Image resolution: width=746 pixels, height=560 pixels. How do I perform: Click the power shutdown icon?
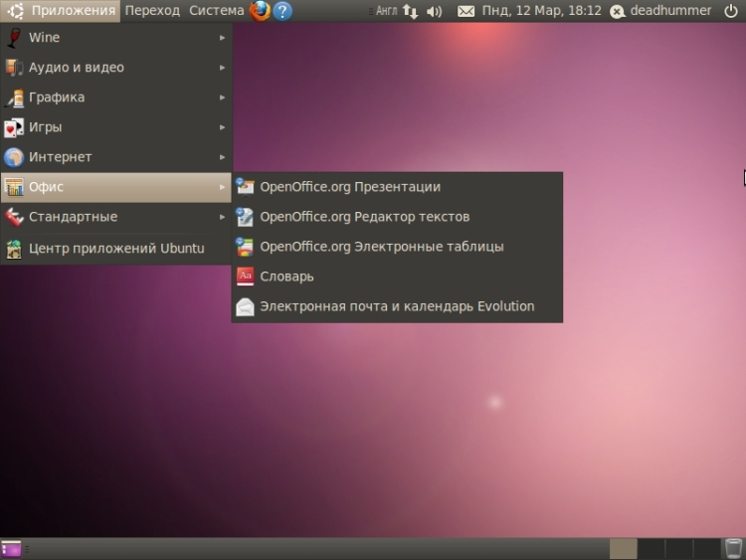(x=731, y=11)
